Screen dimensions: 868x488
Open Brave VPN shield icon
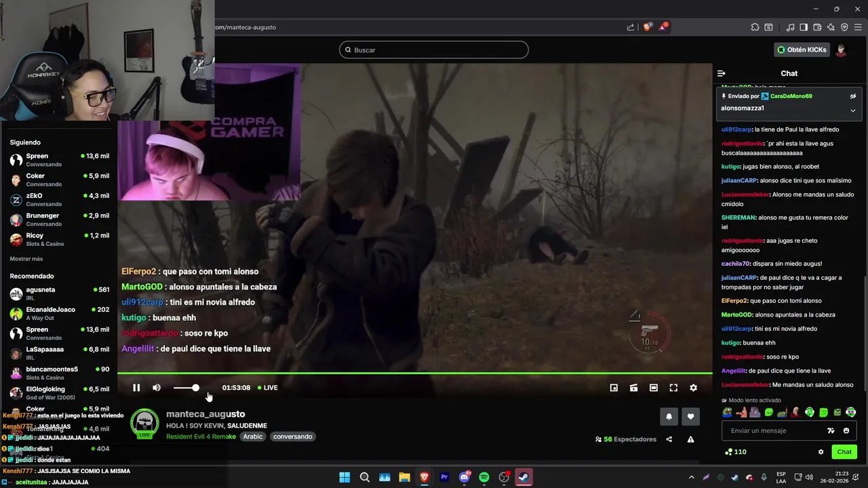click(844, 27)
